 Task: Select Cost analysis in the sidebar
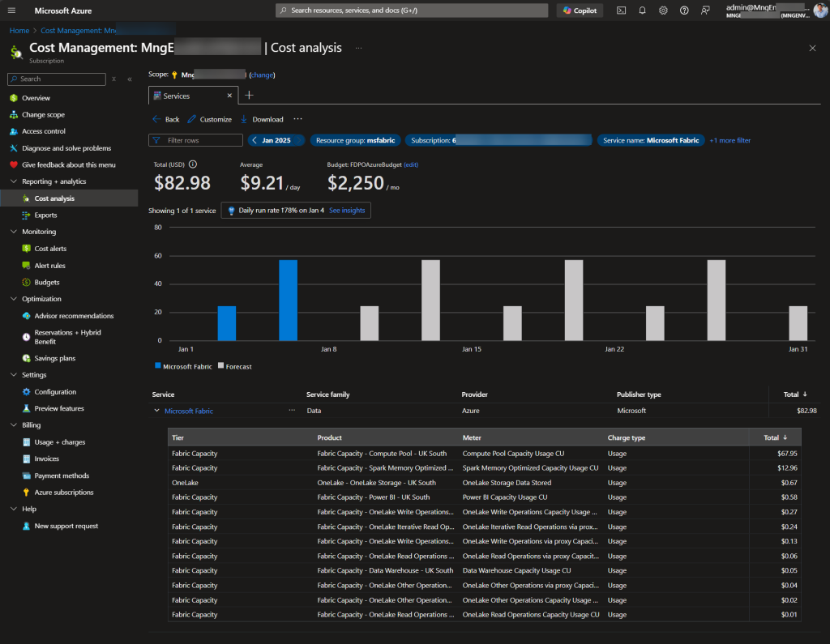coord(54,198)
